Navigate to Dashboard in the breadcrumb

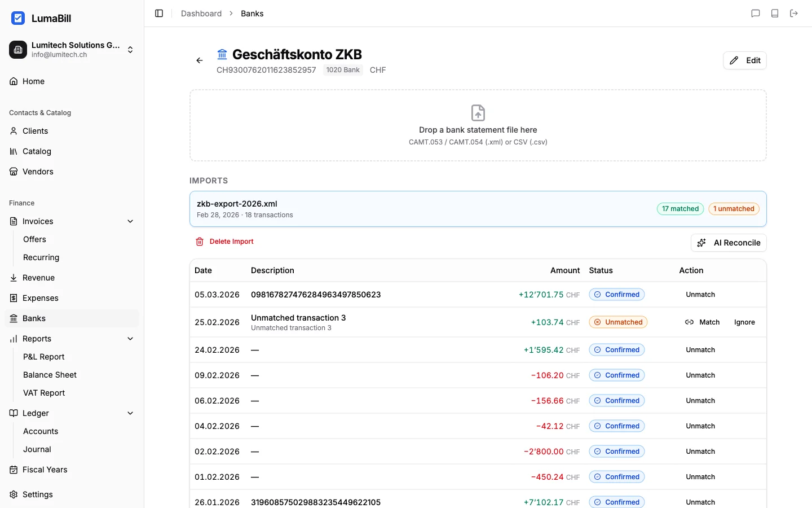tap(201, 13)
